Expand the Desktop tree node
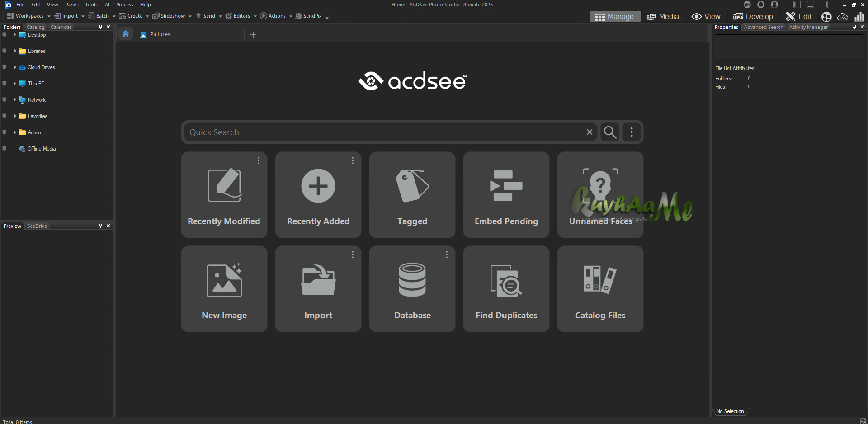 pos(15,34)
